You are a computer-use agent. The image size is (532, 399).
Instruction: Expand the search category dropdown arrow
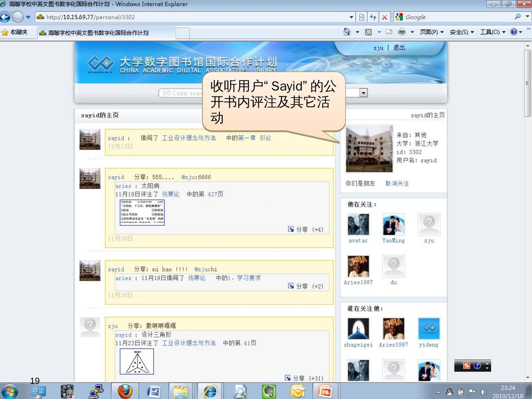[x=364, y=93]
